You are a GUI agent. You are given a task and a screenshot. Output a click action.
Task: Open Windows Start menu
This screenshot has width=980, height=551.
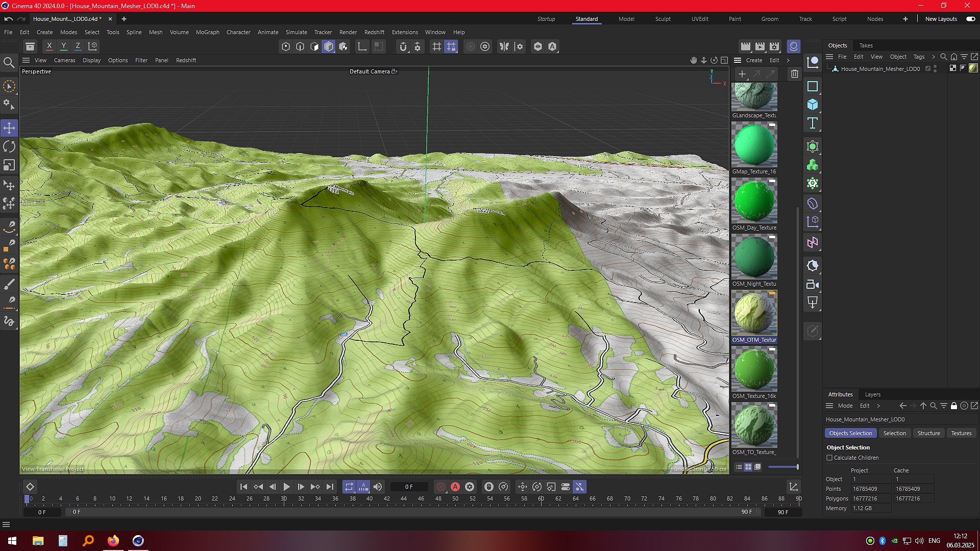12,541
